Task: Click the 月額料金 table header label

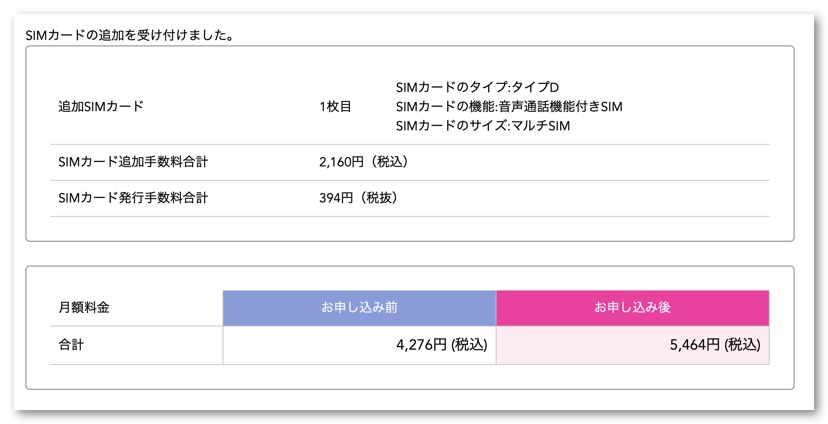Action: point(84,308)
